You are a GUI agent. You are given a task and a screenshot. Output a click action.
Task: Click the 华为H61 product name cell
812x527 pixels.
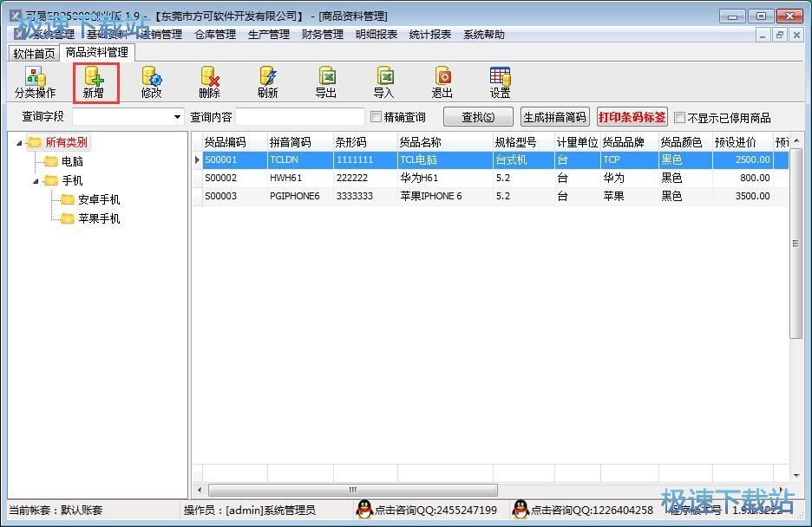point(445,178)
